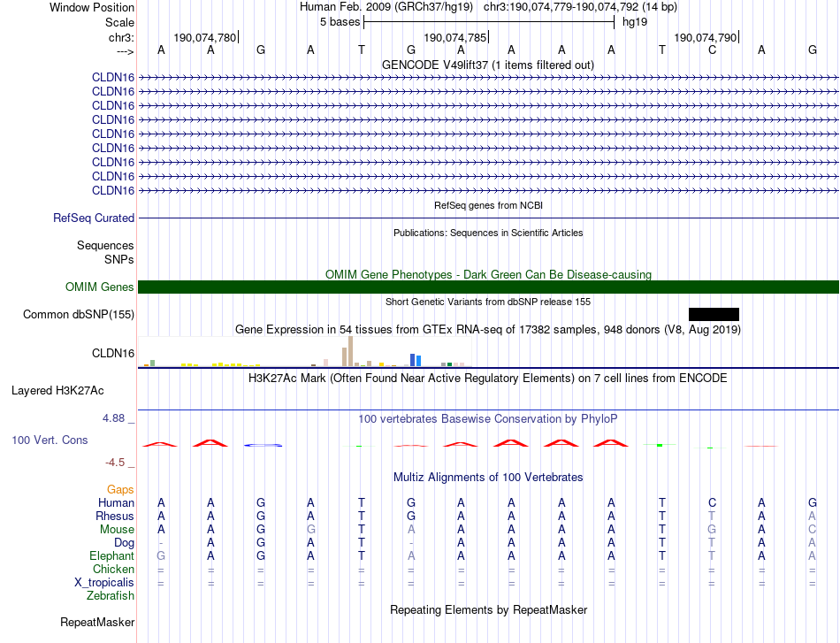Select the Rhesus alignment row label
Viewport: 840px width, 643px height.
coord(115,516)
